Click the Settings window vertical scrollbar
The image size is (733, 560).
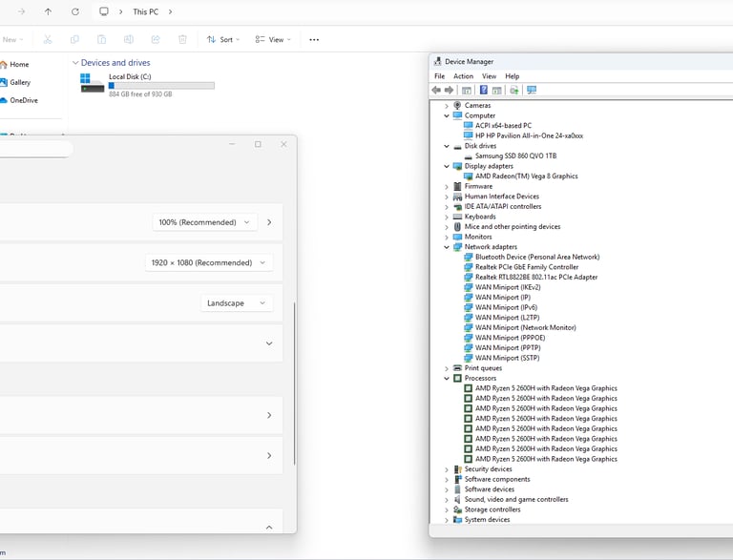click(295, 384)
